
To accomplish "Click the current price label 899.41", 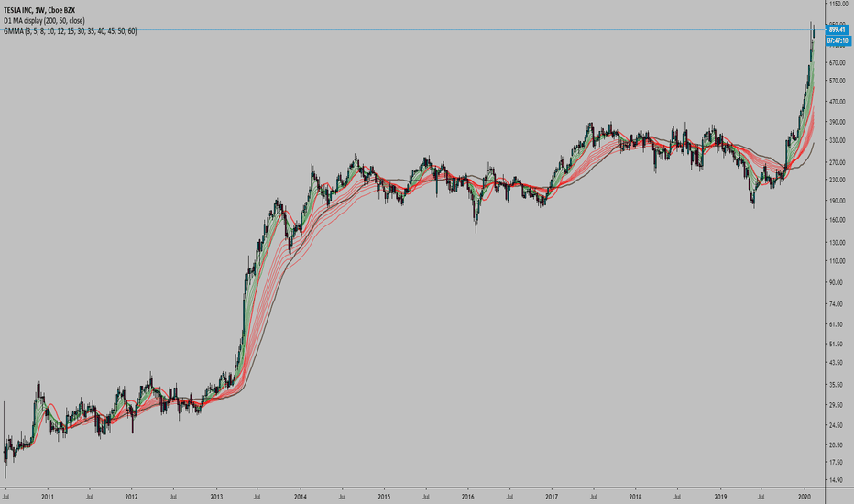I will click(838, 30).
